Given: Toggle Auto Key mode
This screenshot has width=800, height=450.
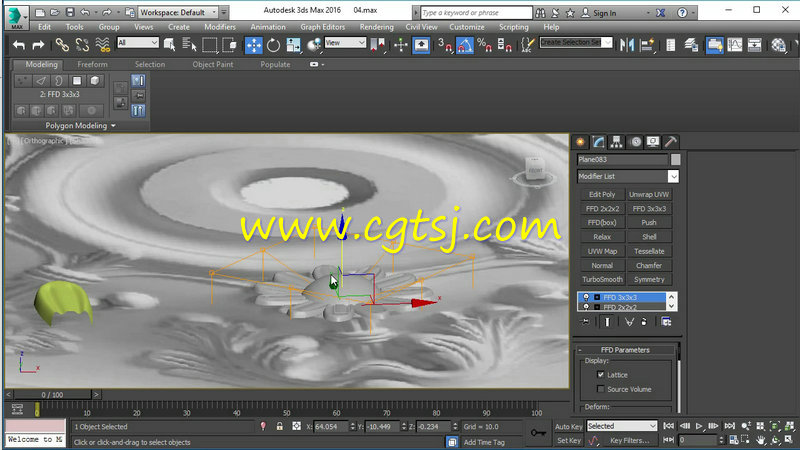Looking at the screenshot, I should point(568,427).
